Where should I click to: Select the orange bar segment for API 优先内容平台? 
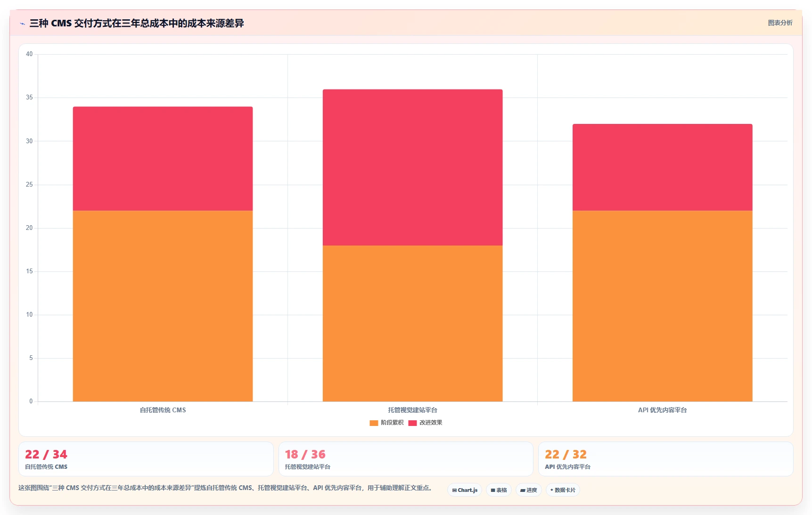pos(662,306)
